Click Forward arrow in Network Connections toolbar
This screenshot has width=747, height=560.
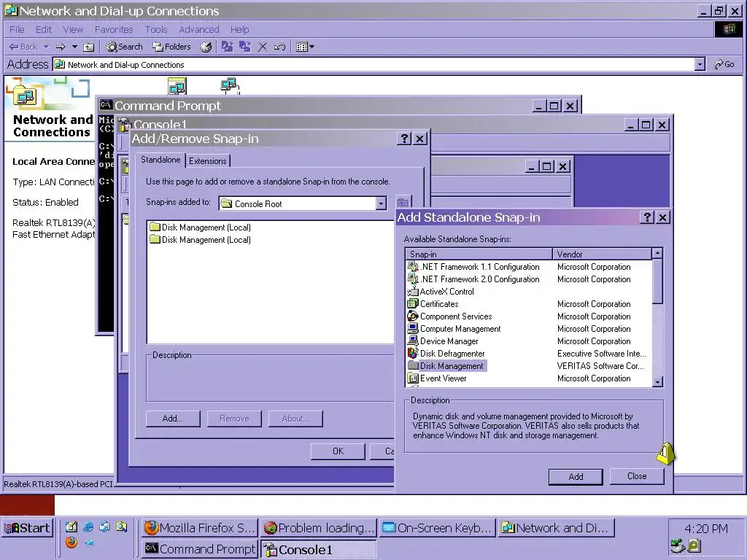coord(61,47)
